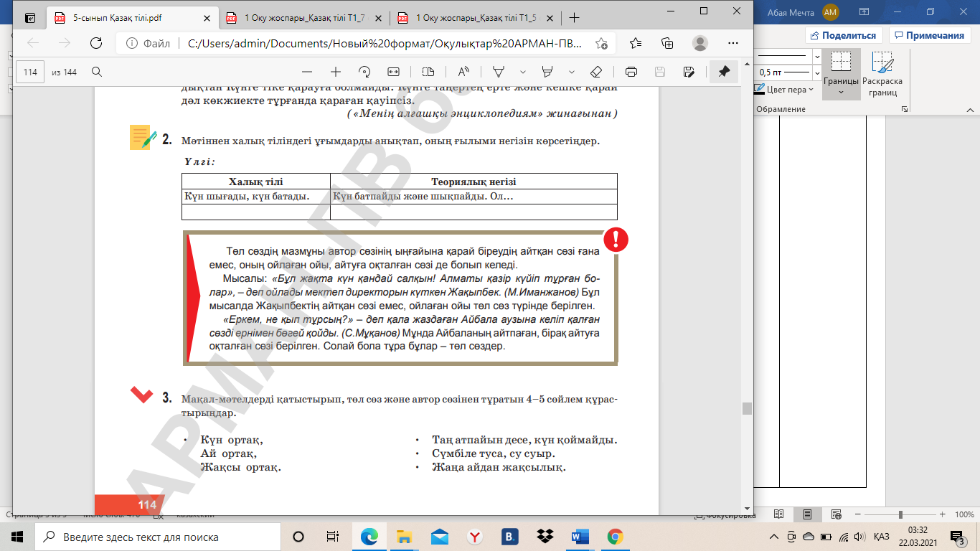Switch keyboard language ҚАЗ indicator
This screenshot has width=980, height=551.
882,537
